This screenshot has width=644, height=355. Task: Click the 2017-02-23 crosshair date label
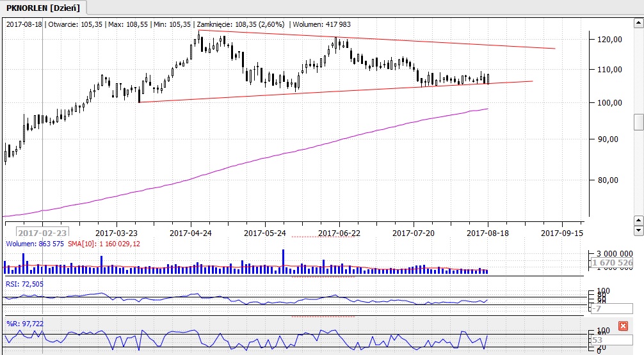(42, 233)
